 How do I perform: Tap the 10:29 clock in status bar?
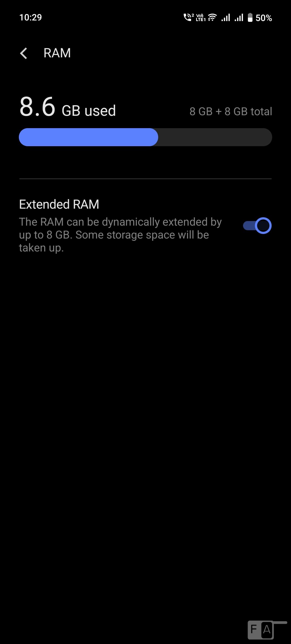pos(30,17)
